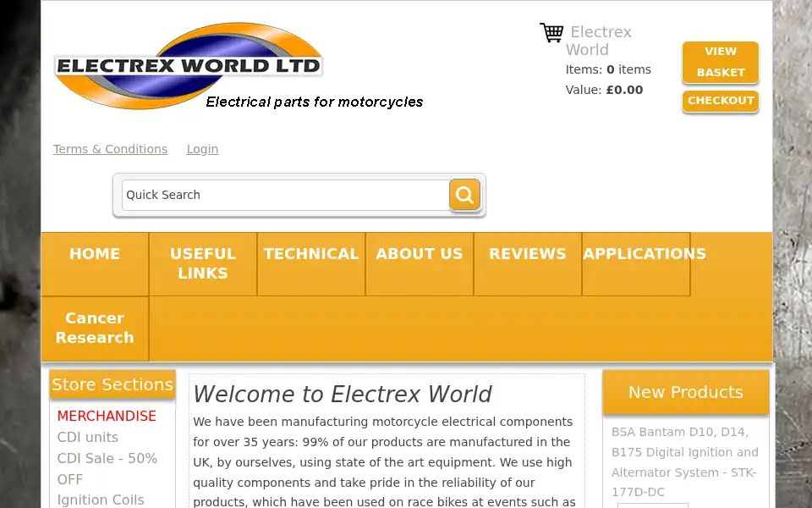
Task: Open the CDI Sale - 50% OFF section
Action: click(x=107, y=468)
